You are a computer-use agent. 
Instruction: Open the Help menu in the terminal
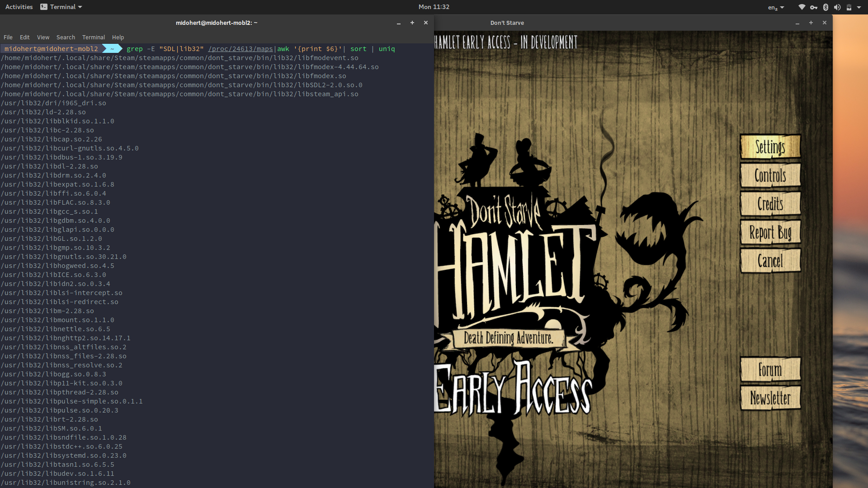[x=118, y=38]
